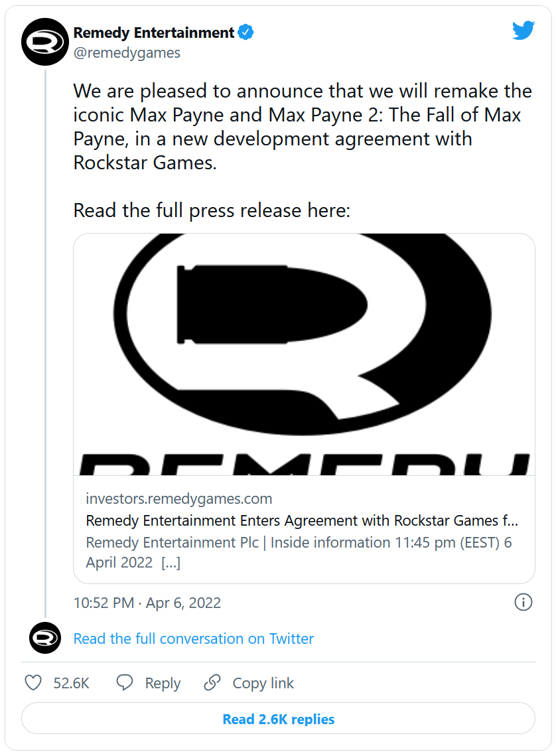Open the @remedygames handle link
Screen dimensions: 556x756
click(126, 53)
